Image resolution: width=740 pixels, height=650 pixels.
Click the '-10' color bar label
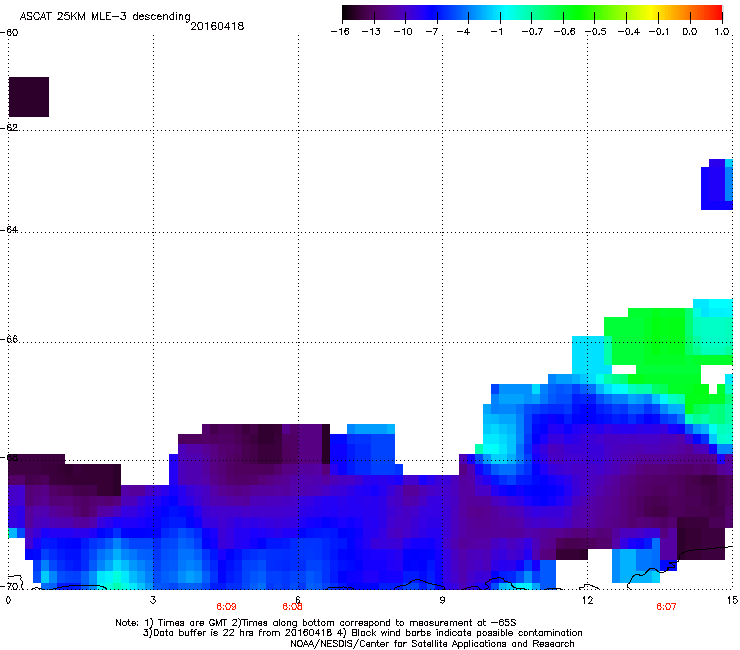pos(403,32)
